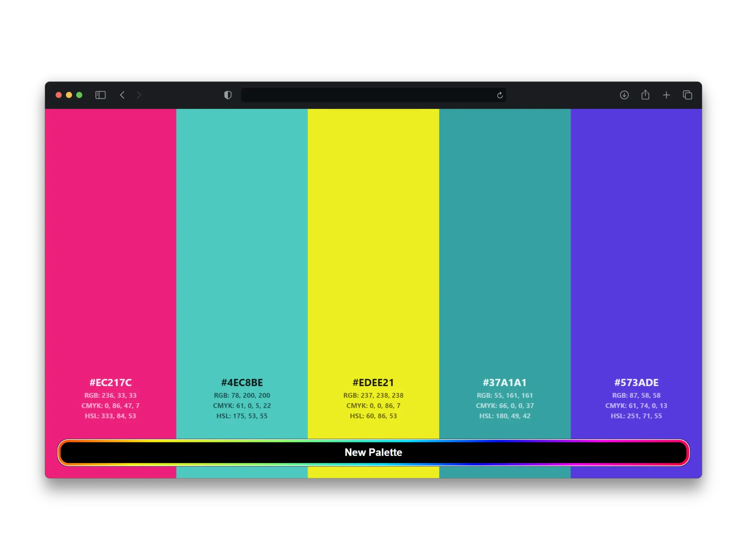Go back with the left chevron

coord(122,95)
